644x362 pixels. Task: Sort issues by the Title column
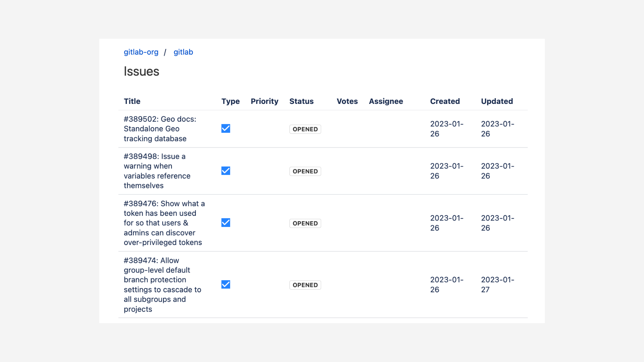[x=132, y=101]
